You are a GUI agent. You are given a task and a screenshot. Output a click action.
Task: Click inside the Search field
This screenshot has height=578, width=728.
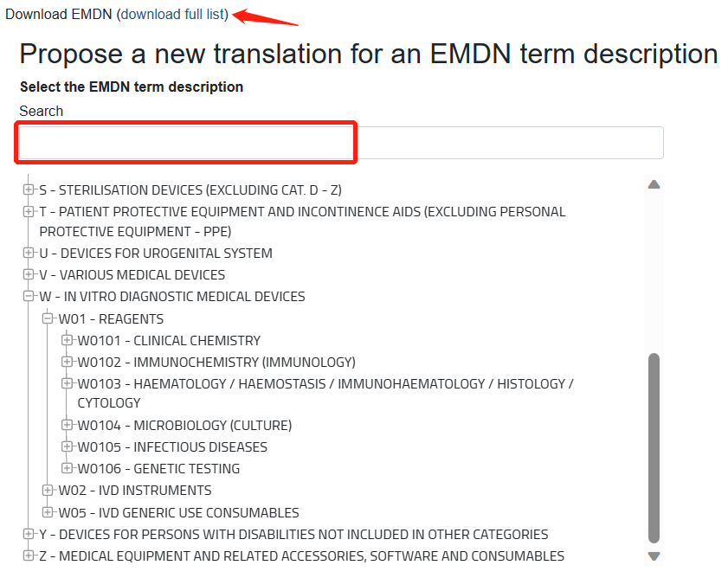click(x=346, y=142)
